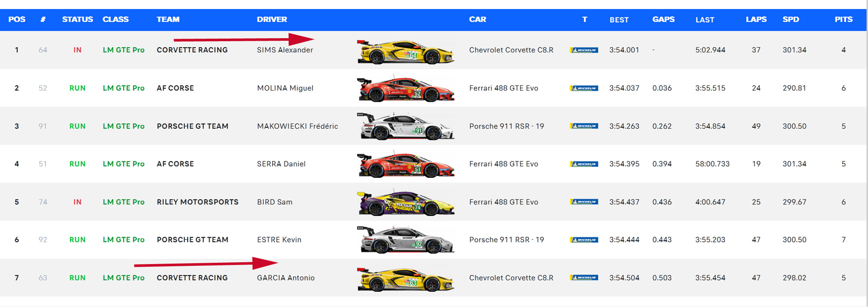Image resolution: width=868 pixels, height=307 pixels.
Task: Open driver SIMS Alexander
Action: (285, 50)
